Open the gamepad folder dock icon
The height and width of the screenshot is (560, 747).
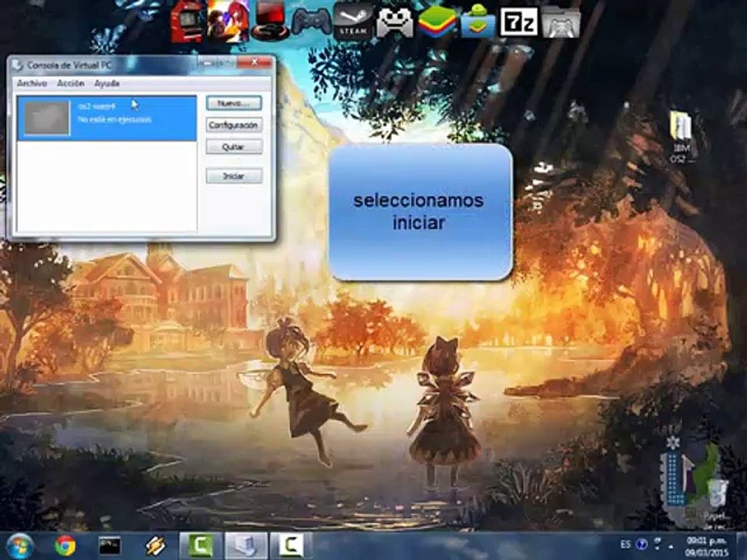(561, 23)
